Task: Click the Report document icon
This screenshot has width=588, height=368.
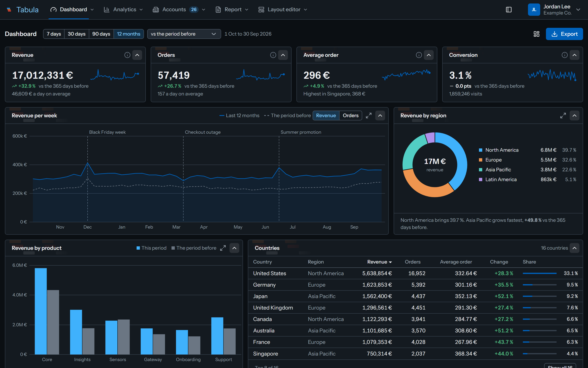Action: (x=218, y=9)
